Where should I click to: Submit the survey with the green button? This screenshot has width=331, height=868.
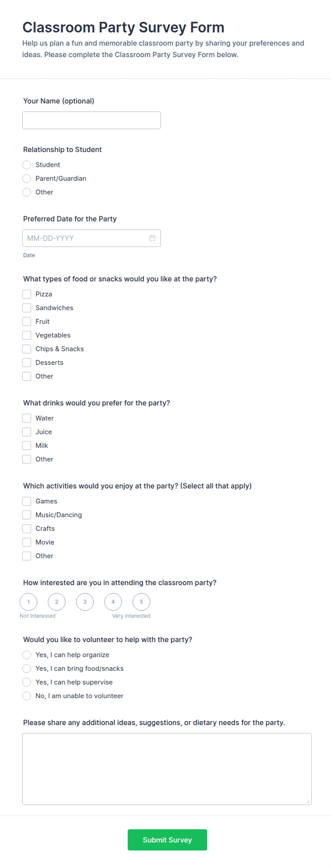[167, 840]
